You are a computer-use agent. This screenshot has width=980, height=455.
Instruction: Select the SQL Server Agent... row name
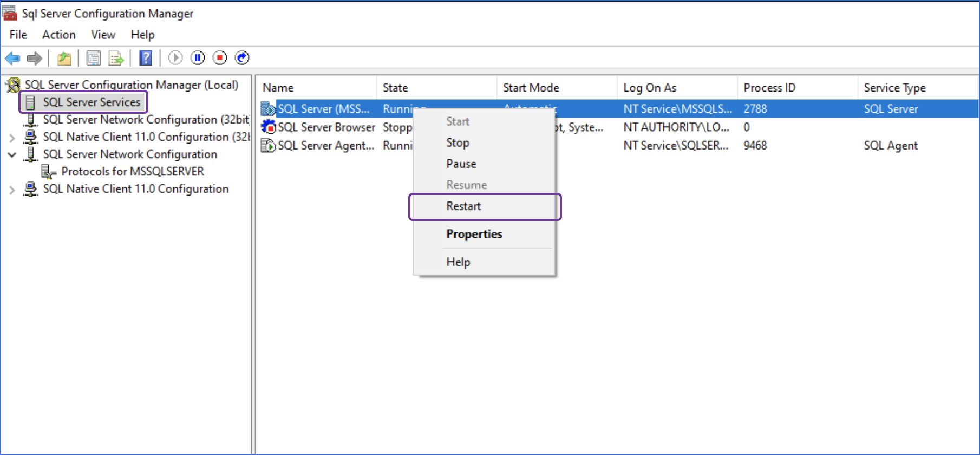pyautogui.click(x=326, y=146)
